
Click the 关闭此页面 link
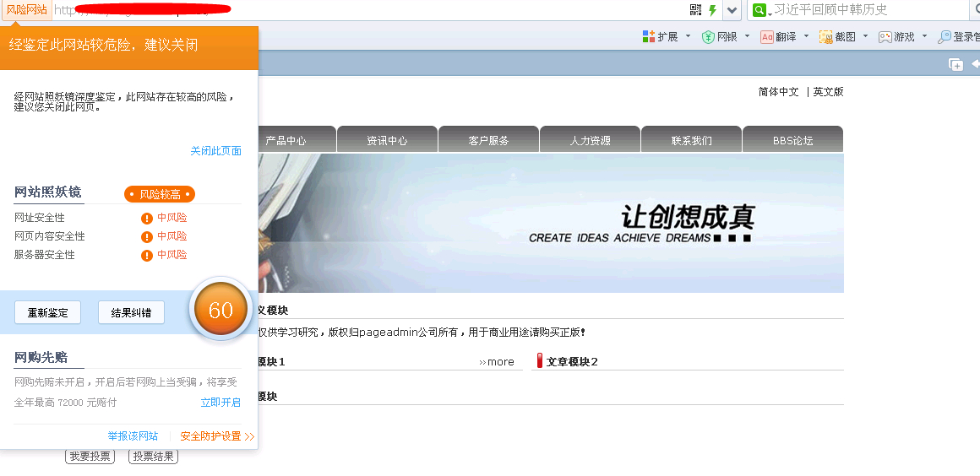(215, 151)
